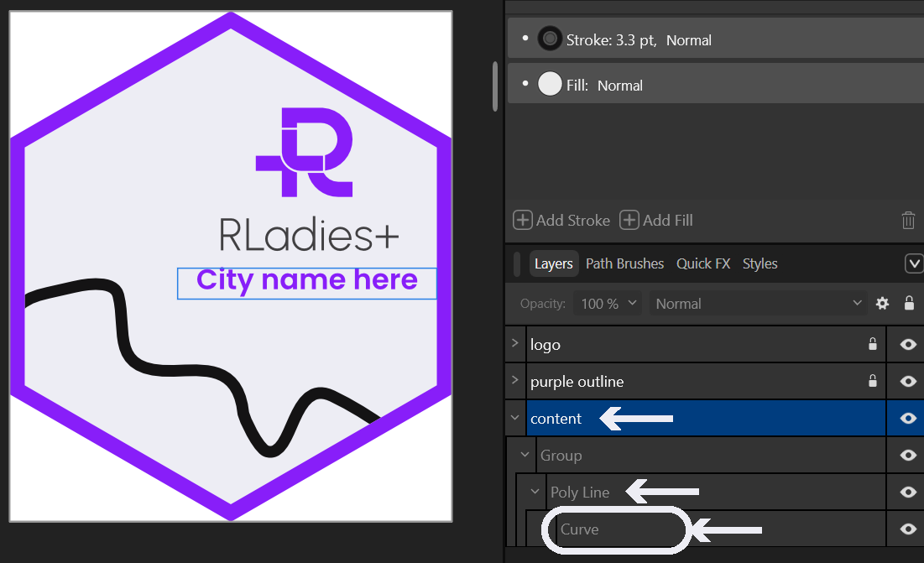The image size is (924, 563).
Task: Hide the logo layer
Action: [x=908, y=345]
